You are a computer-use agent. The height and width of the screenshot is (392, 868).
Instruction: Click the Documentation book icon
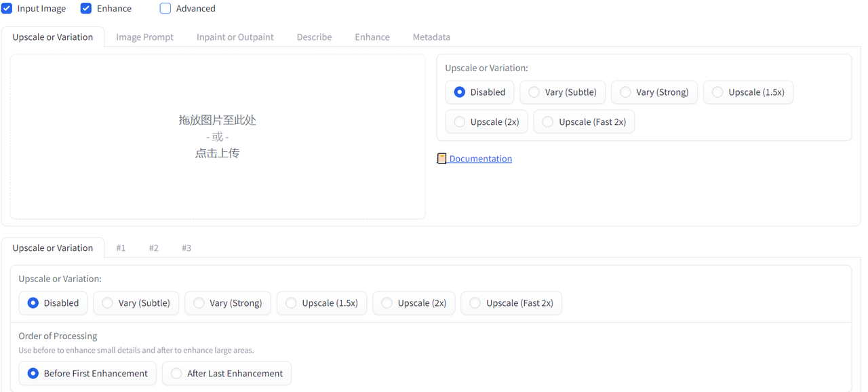[x=441, y=159]
